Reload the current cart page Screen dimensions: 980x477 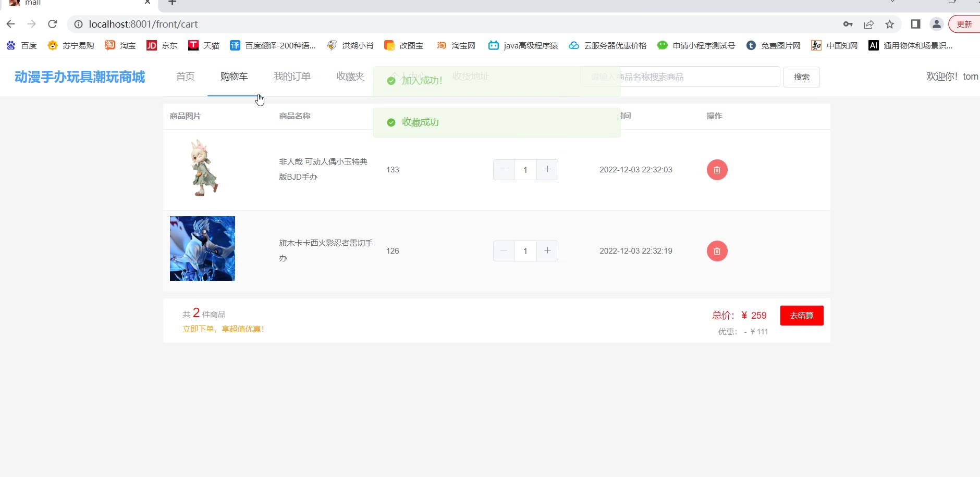(x=53, y=24)
